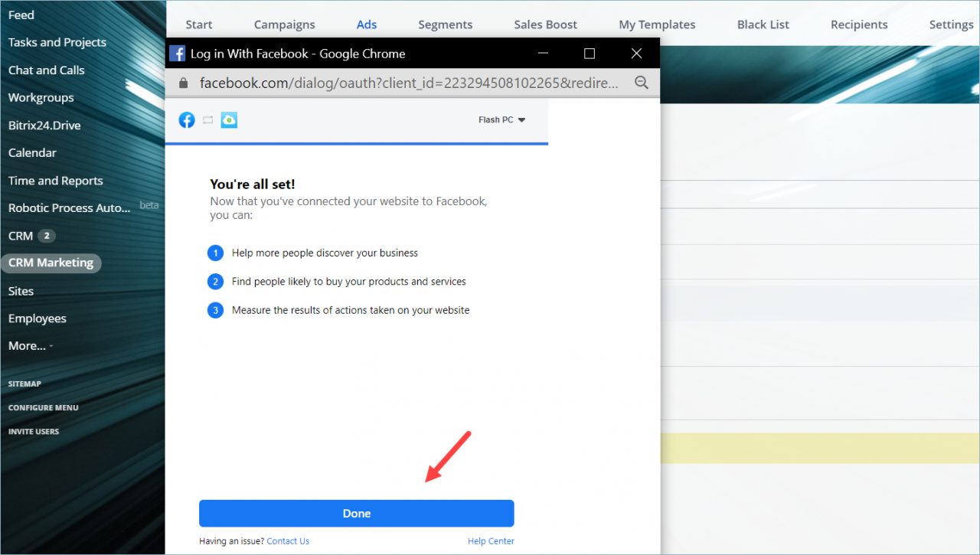This screenshot has width=980, height=555.
Task: Click the Facebook logo icon in the dialog header
Action: pyautogui.click(x=187, y=120)
